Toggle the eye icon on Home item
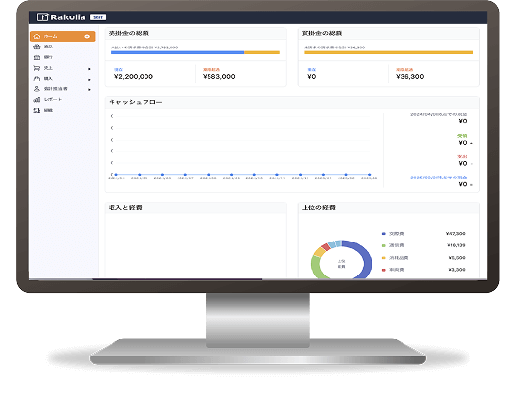Image resolution: width=517 pixels, height=420 pixels. click(87, 36)
